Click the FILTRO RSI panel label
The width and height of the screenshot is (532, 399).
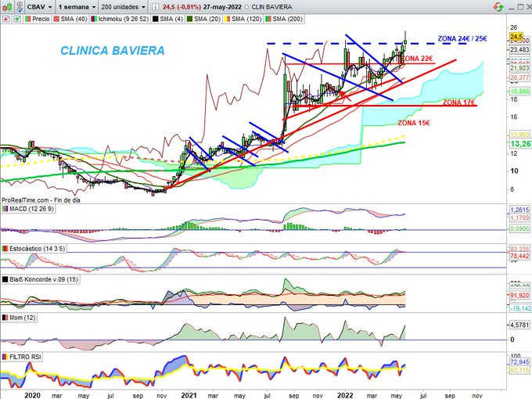[x=22, y=357]
